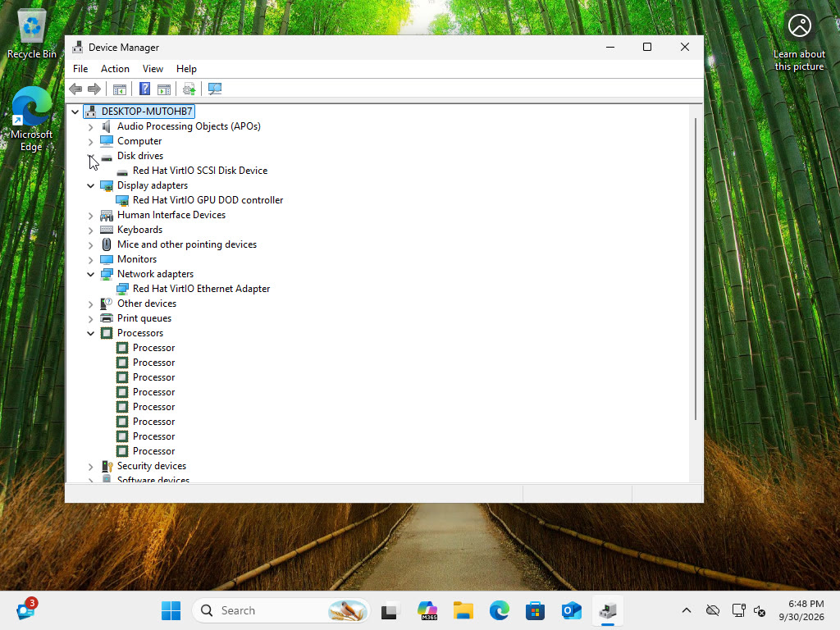Click the network status tray icon
840x630 pixels.
coord(739,610)
